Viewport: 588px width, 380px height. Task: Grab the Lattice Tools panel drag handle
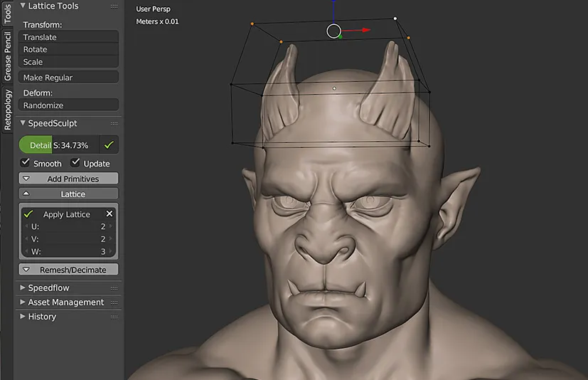pos(114,6)
